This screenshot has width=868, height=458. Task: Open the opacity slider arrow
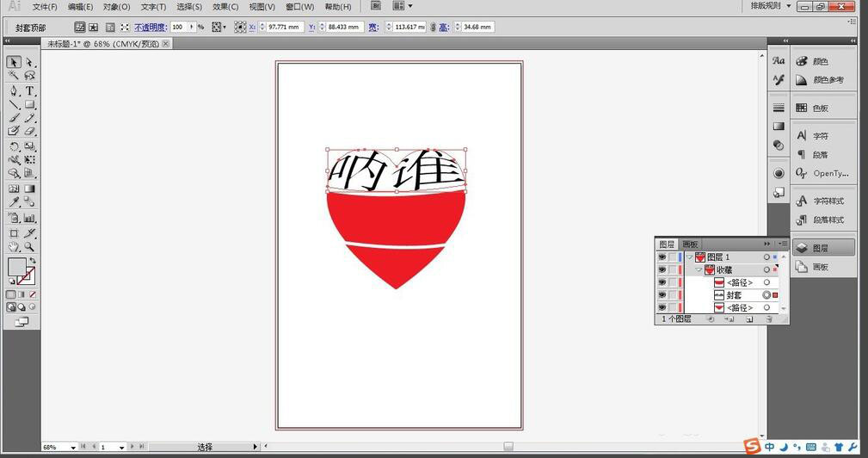click(x=192, y=27)
